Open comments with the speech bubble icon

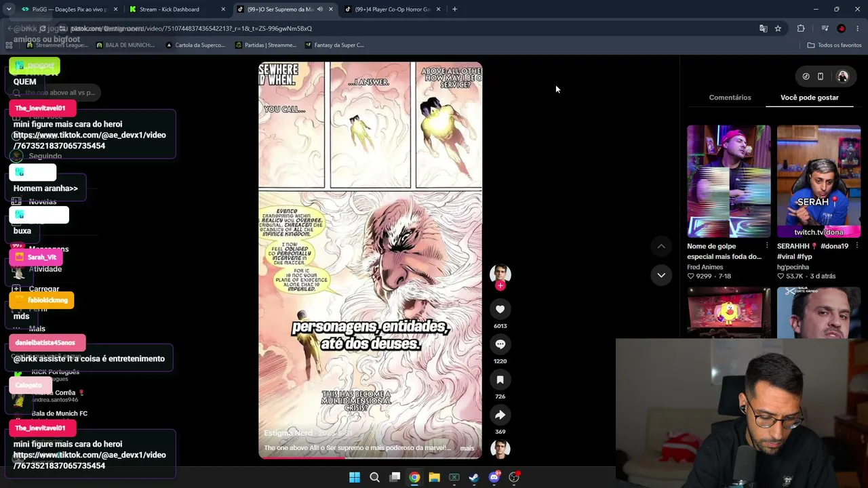pos(500,344)
